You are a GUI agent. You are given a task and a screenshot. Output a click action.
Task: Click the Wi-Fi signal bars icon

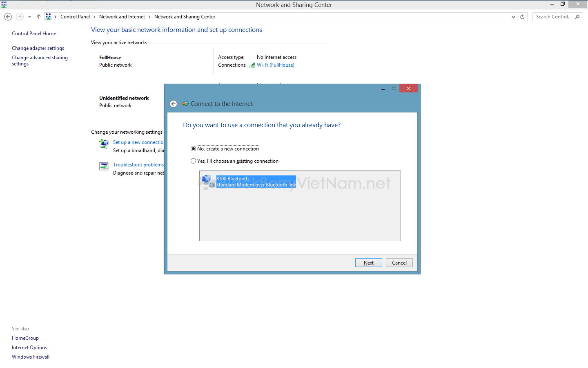252,65
